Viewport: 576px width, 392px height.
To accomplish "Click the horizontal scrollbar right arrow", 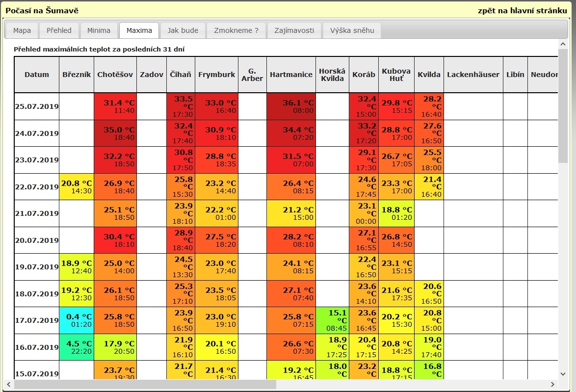I will pyautogui.click(x=552, y=384).
